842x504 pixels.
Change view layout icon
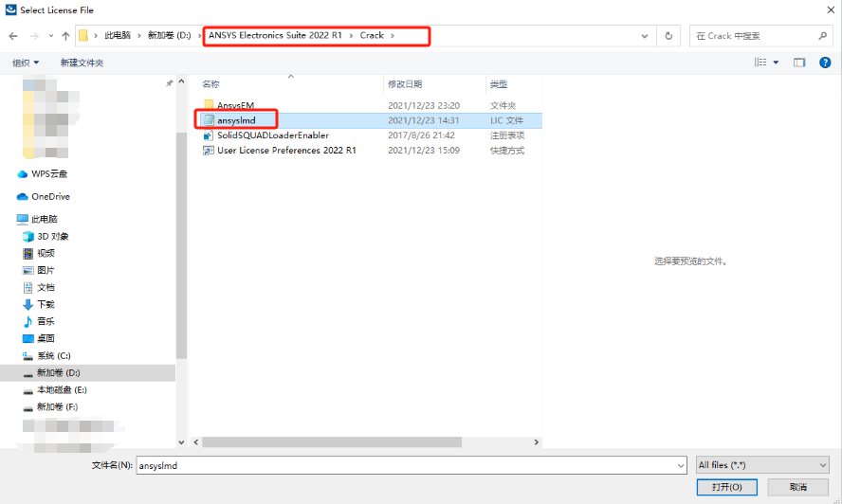pos(760,63)
